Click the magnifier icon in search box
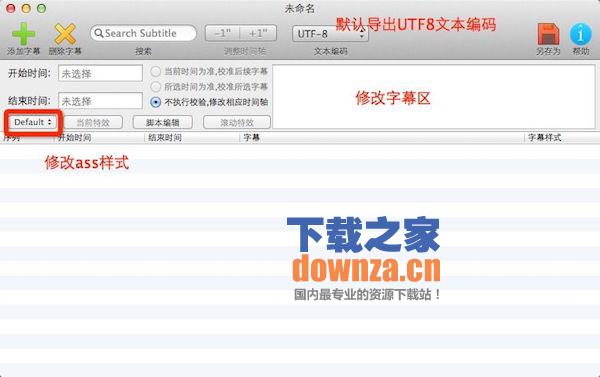This screenshot has height=377, width=600. coord(99,33)
